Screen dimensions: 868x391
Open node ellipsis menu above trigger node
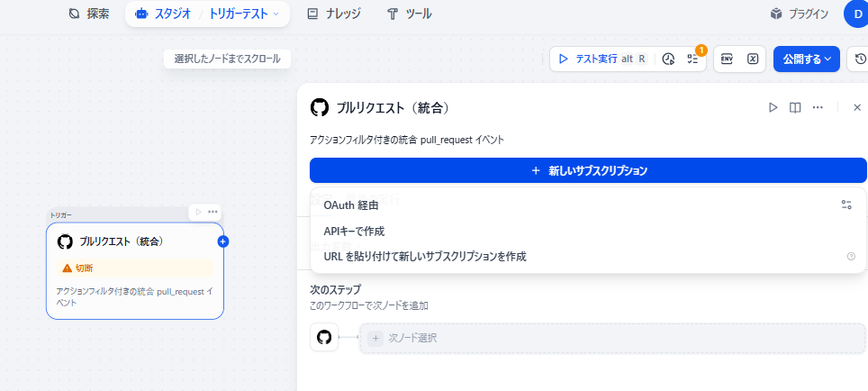click(212, 212)
